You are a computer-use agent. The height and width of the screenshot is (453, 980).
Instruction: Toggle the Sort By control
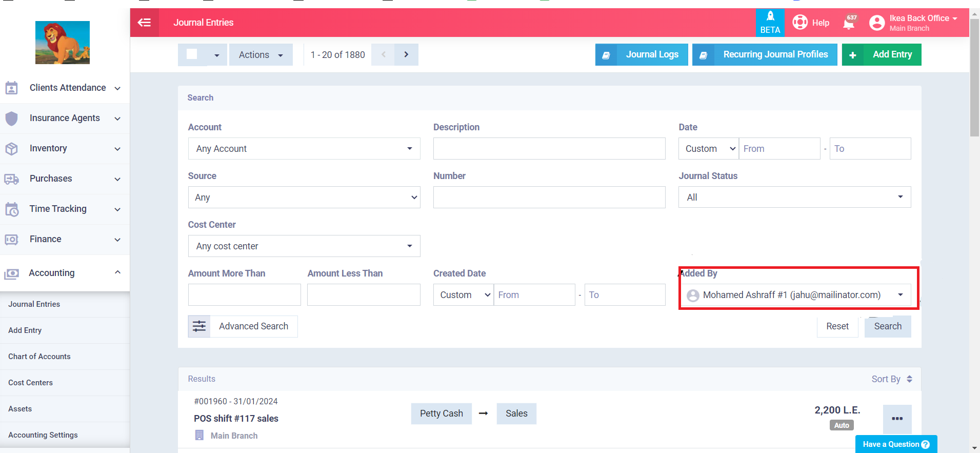click(x=891, y=379)
